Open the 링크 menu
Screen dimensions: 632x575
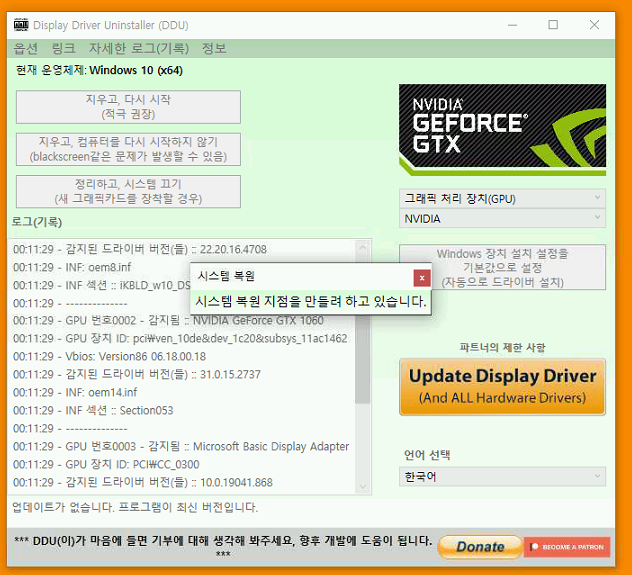(x=63, y=48)
